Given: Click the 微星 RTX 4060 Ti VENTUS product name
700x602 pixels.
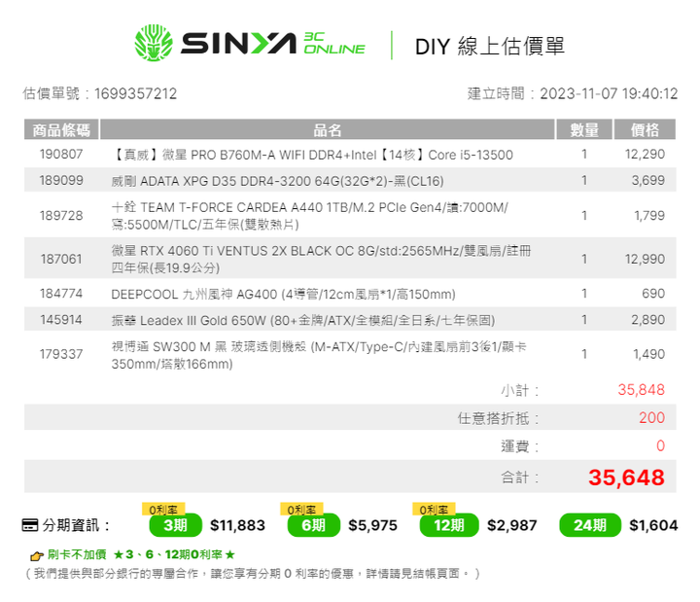Looking at the screenshot, I should tap(321, 259).
